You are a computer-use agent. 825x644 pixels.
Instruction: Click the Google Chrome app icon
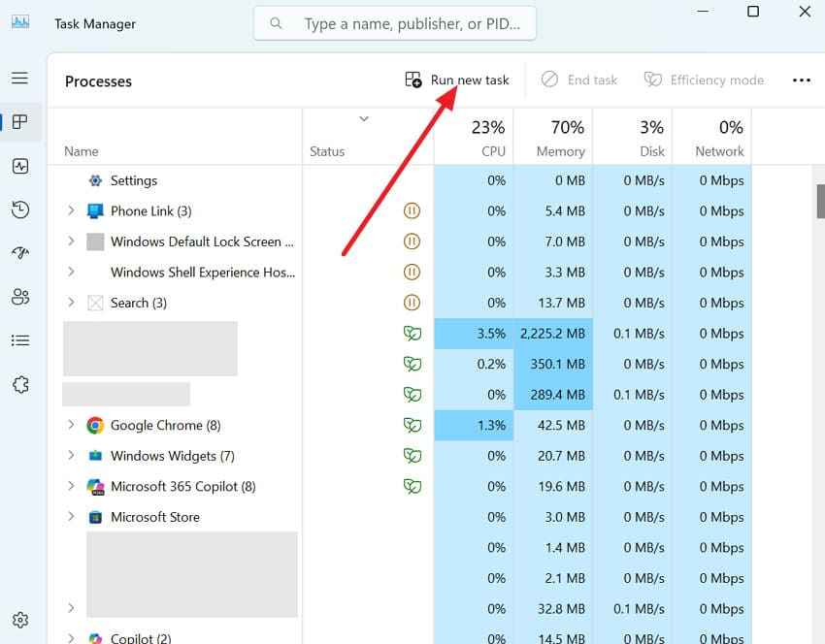click(x=95, y=426)
